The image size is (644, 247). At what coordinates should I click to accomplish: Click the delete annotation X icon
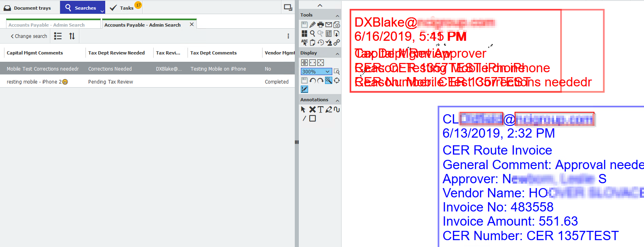point(313,109)
